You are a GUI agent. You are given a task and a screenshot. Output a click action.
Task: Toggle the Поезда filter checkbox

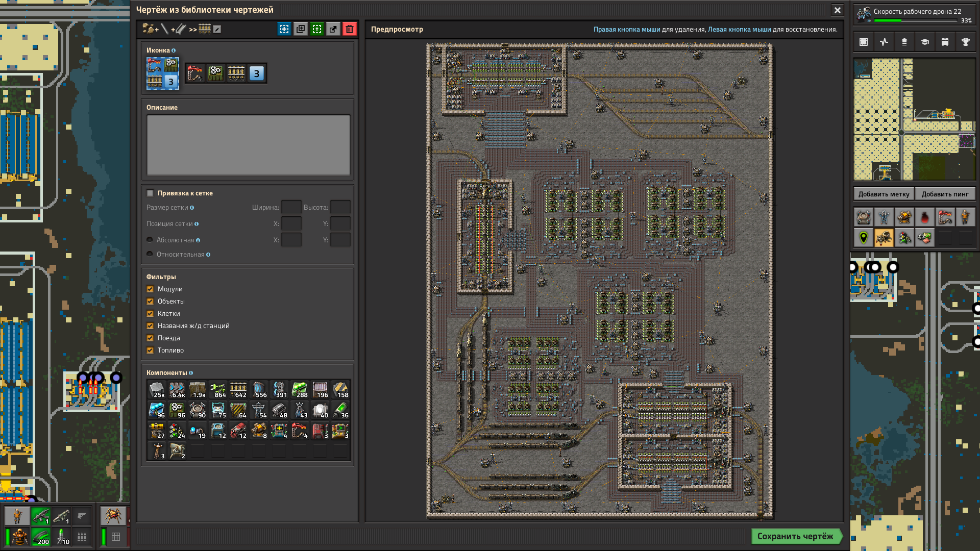[x=150, y=338]
